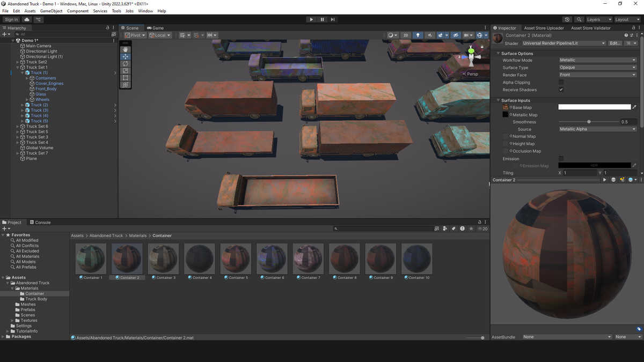Screen dimensions: 644x362
Task: Click the Scene orientation gizmo
Action: 471,57
